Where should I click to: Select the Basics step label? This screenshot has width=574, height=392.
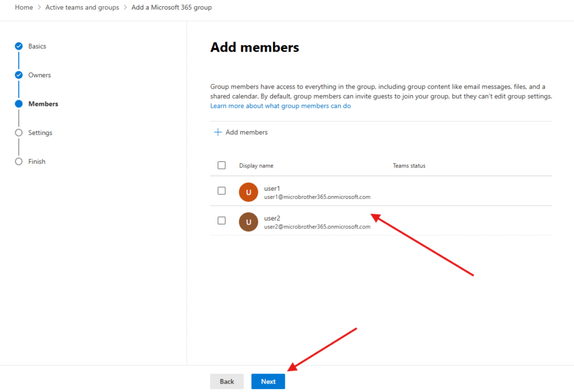point(38,46)
